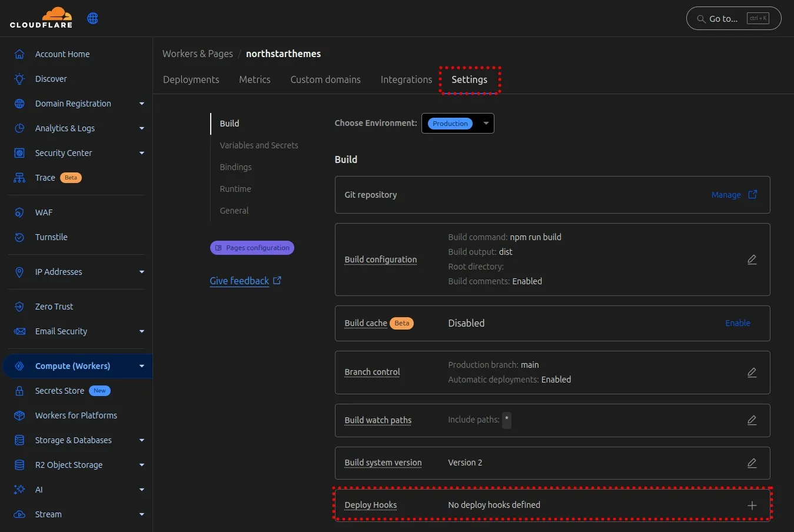Click the Deploy Hooks label

[371, 505]
